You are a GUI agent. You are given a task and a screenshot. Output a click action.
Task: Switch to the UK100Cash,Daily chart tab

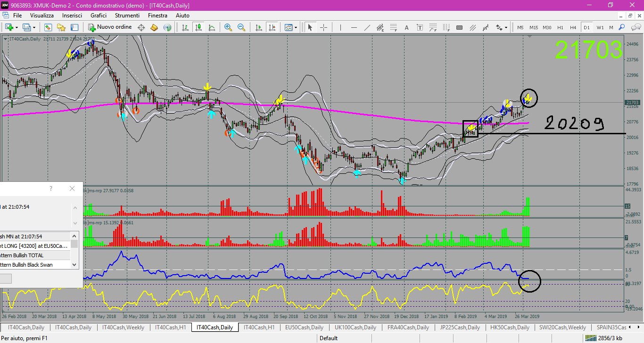coord(355,327)
